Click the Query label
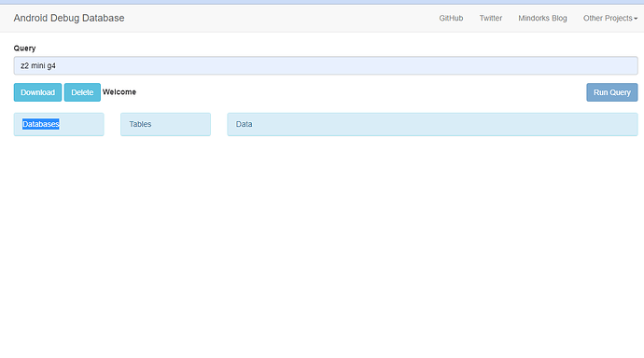The height and width of the screenshot is (358, 644). click(24, 48)
